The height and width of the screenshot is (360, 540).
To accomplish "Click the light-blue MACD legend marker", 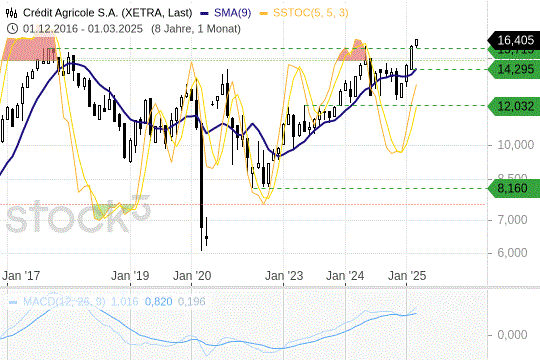I will point(13,302).
